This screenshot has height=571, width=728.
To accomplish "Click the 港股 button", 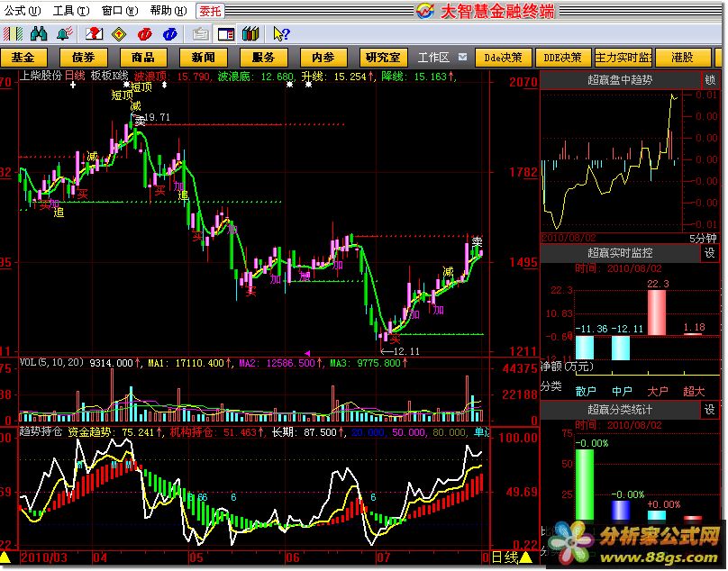I will (682, 58).
